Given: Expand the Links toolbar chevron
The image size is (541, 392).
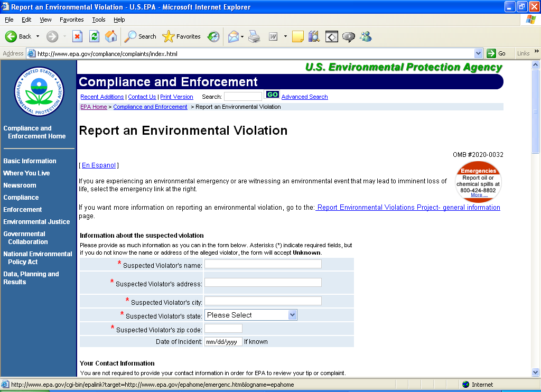Looking at the screenshot, I should tap(537, 51).
